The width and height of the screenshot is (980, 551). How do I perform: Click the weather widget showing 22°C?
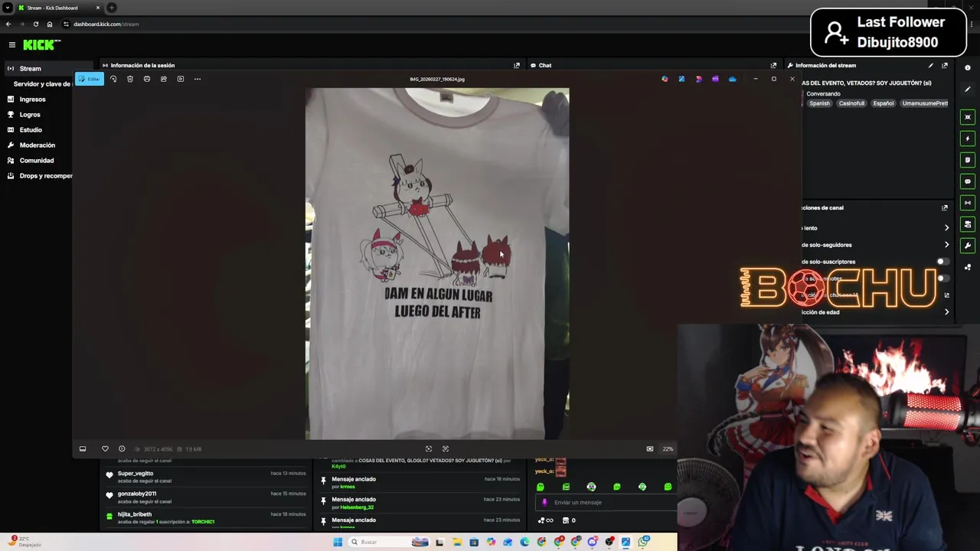[x=23, y=541]
